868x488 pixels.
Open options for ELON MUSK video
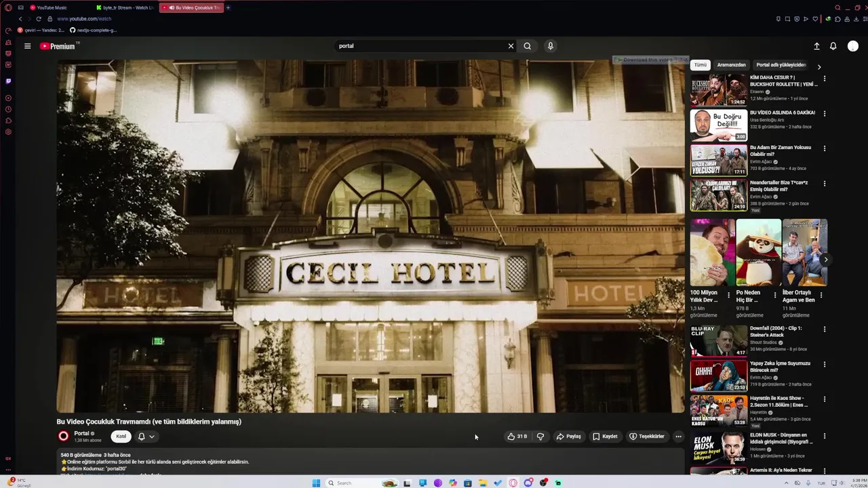[825, 436]
